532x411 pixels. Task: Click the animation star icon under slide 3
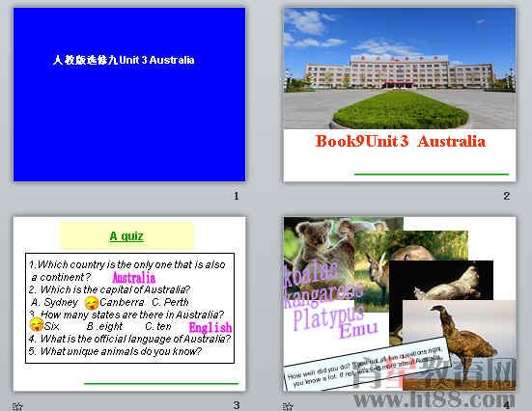[17, 406]
